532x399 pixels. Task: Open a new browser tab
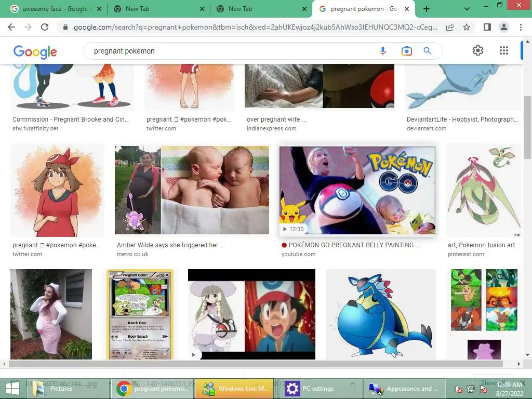coord(427,9)
